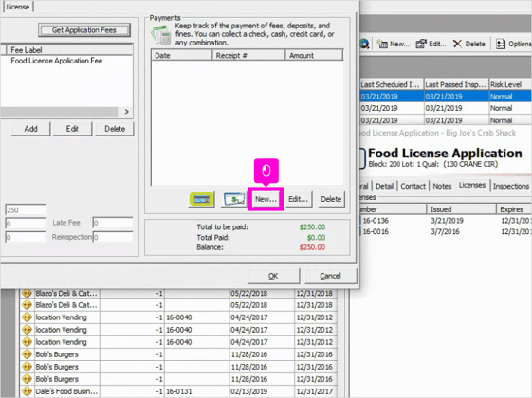Screen dimensions: 532x398
Task: Switch to the Inspections tab
Action: 510,186
